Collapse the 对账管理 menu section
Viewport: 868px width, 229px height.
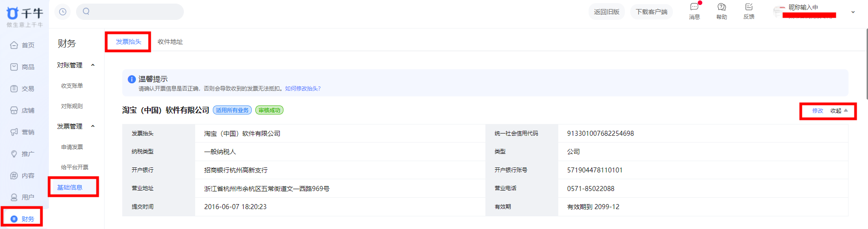[x=93, y=65]
